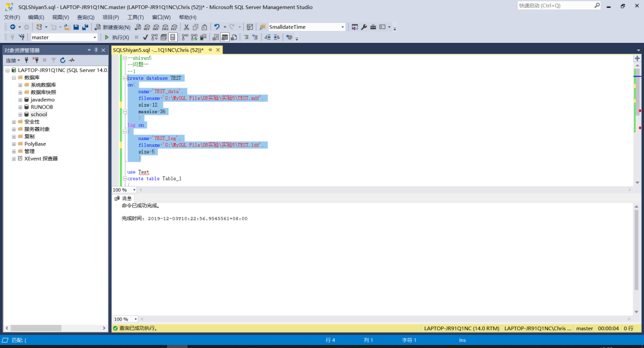Click the Undo arrow icon
Screen dimensions: 644x348
(x=217, y=27)
